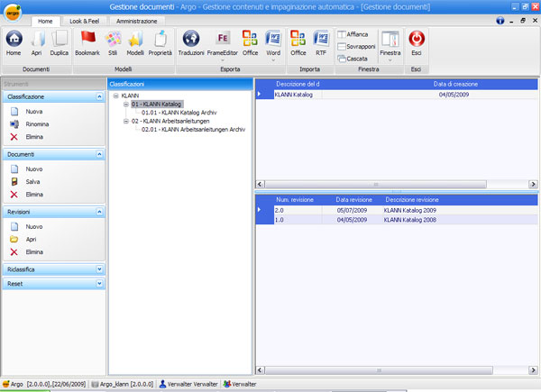Click Nuova under Classificazione
Image resolution: width=541 pixels, height=392 pixels.
coord(27,112)
